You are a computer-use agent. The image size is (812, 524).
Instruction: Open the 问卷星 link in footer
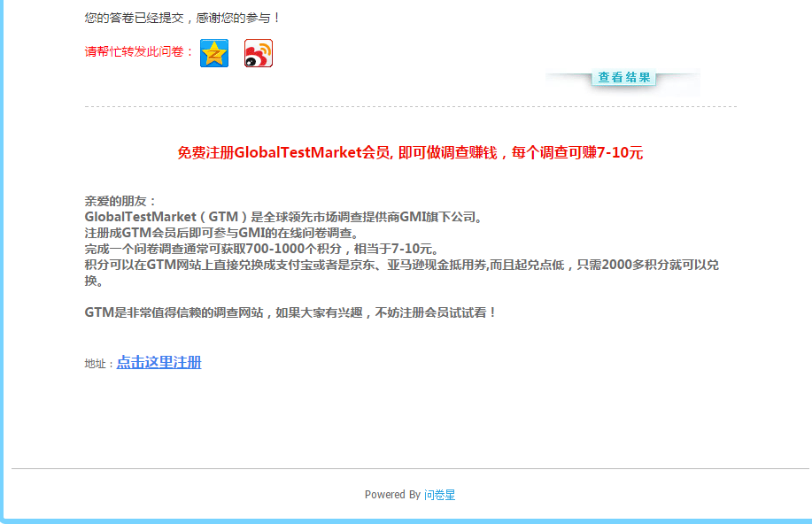pos(440,495)
